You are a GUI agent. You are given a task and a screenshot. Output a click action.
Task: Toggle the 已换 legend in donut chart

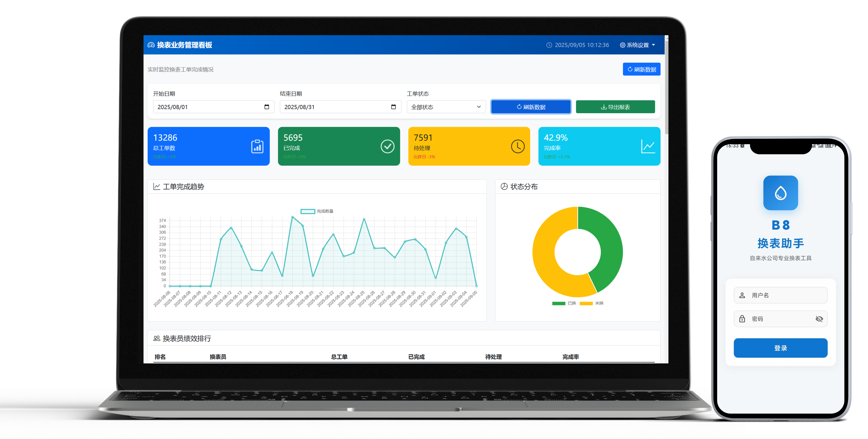pos(564,303)
